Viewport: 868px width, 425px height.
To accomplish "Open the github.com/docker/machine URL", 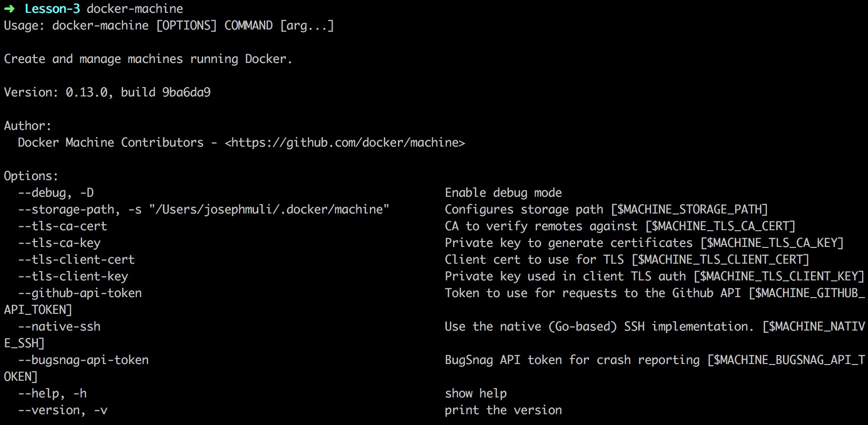I will pos(345,143).
